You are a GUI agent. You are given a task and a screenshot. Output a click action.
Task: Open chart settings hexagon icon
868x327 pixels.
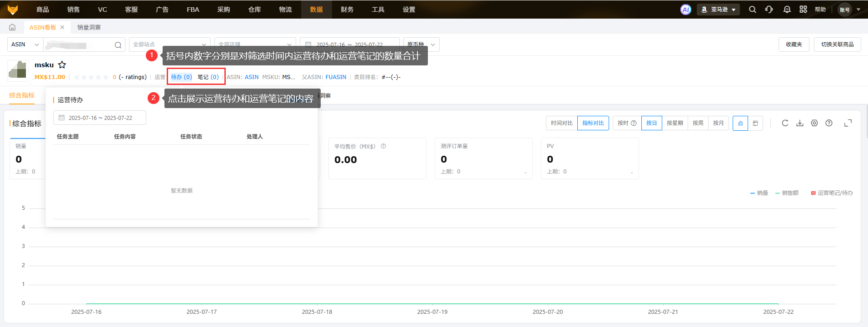pyautogui.click(x=814, y=123)
